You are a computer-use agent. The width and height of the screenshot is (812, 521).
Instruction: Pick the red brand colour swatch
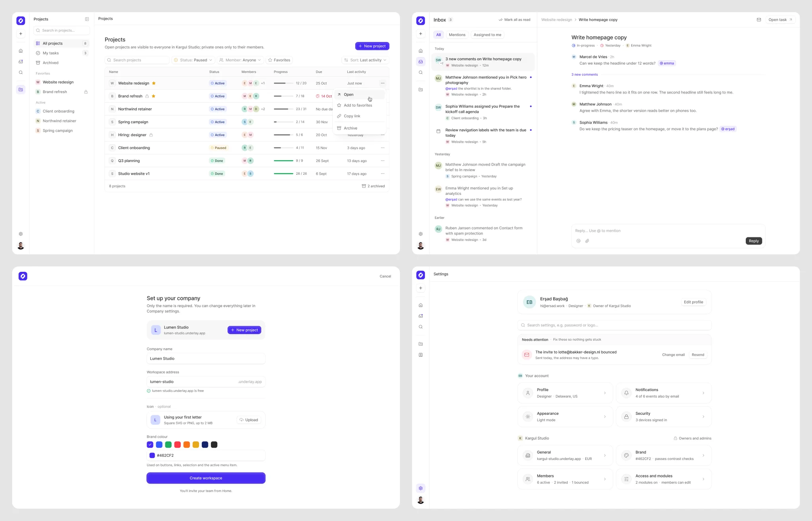click(x=177, y=445)
